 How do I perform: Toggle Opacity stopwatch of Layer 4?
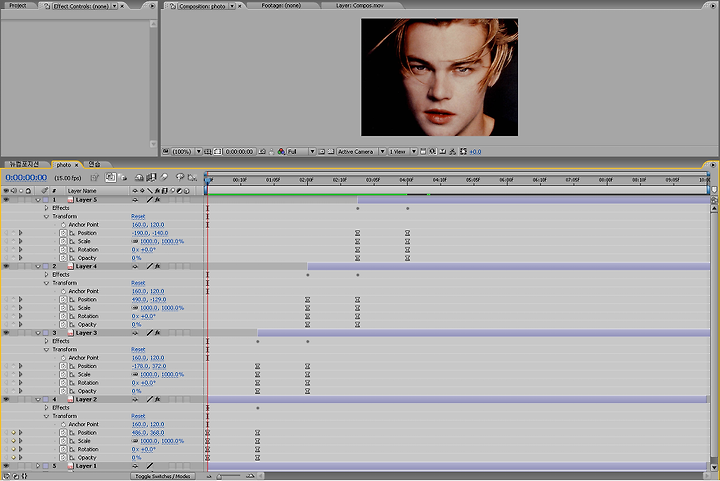click(x=63, y=324)
